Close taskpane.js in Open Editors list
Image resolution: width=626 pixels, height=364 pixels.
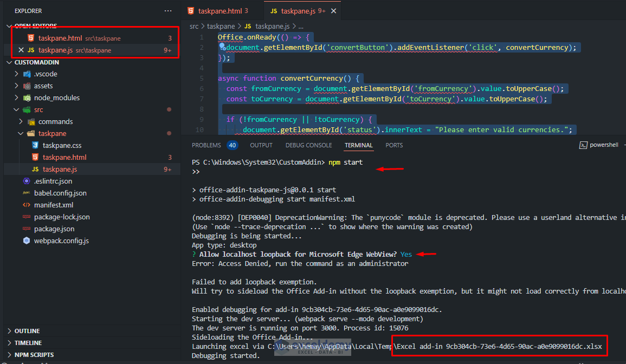tap(21, 50)
